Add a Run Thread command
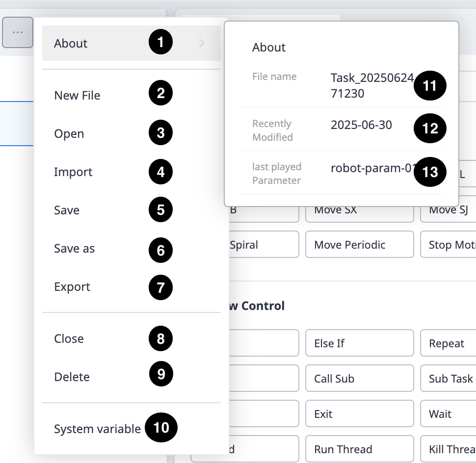The width and height of the screenshot is (476, 463). (359, 449)
